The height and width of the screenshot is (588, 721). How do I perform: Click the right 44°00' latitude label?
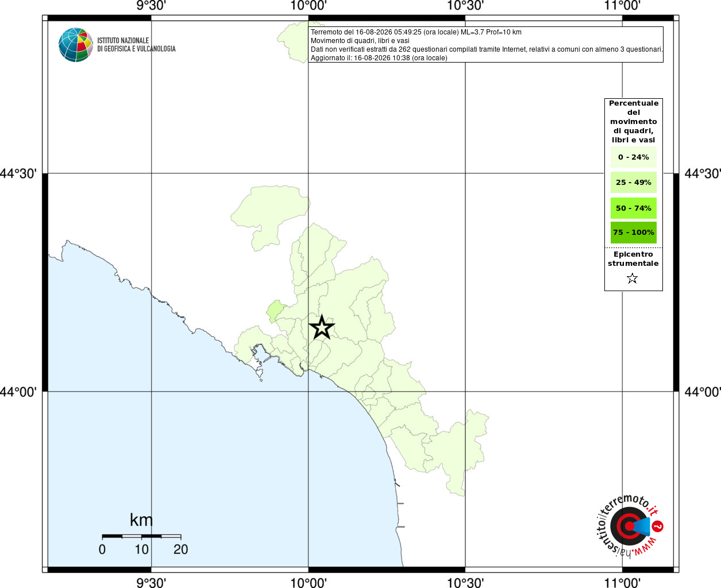point(702,392)
